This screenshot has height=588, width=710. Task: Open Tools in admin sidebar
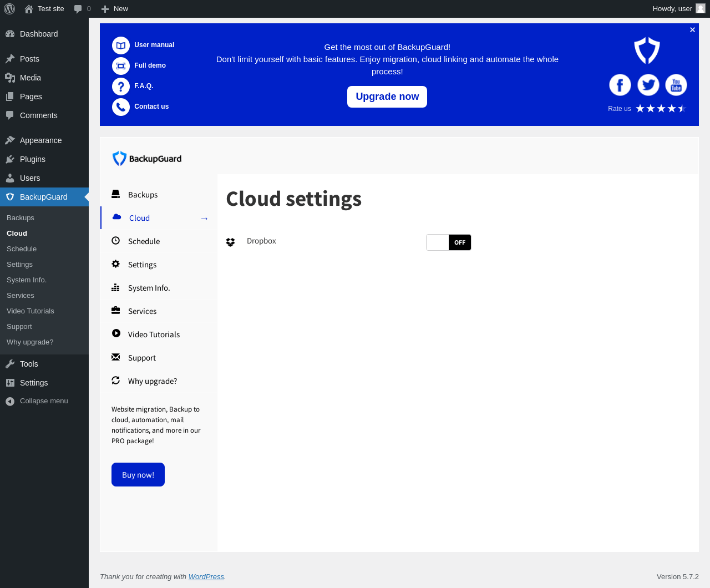[44, 364]
